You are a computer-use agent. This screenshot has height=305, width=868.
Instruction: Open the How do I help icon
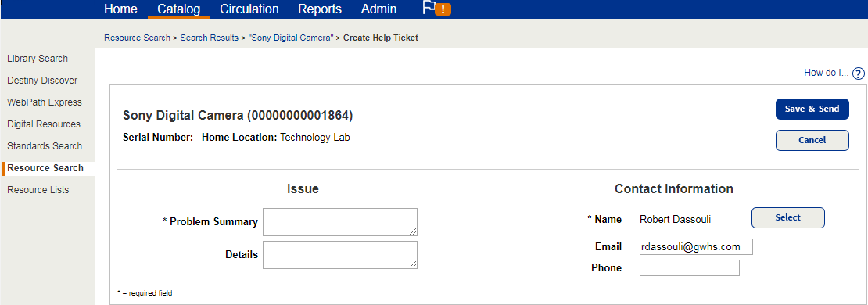[858, 73]
